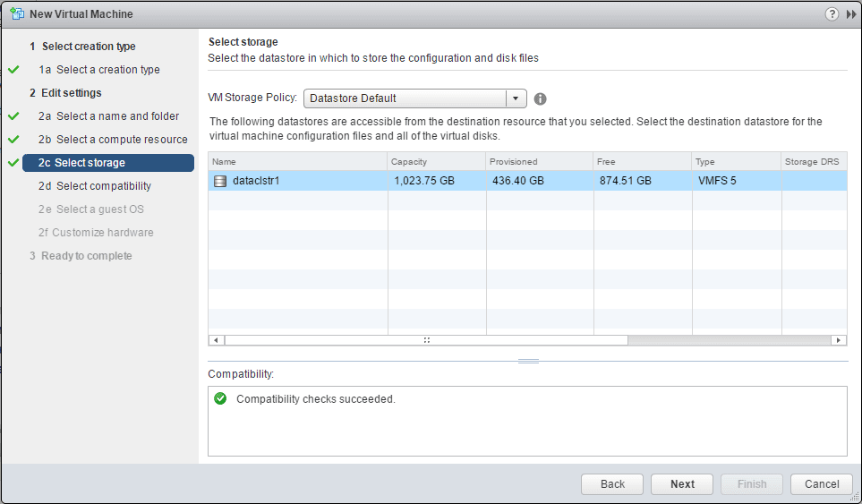The image size is (862, 504).
Task: Click the expand wizard double-arrow icon
Action: (850, 13)
